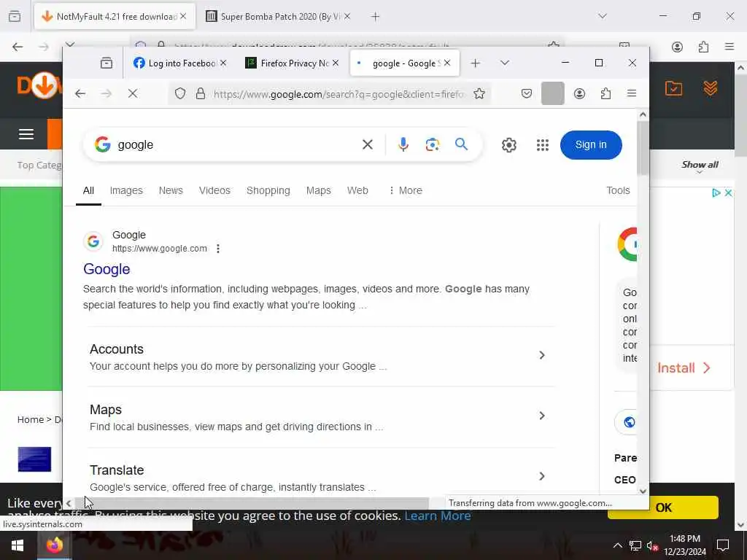
Task: Click into the Google search text field
Action: point(236,145)
